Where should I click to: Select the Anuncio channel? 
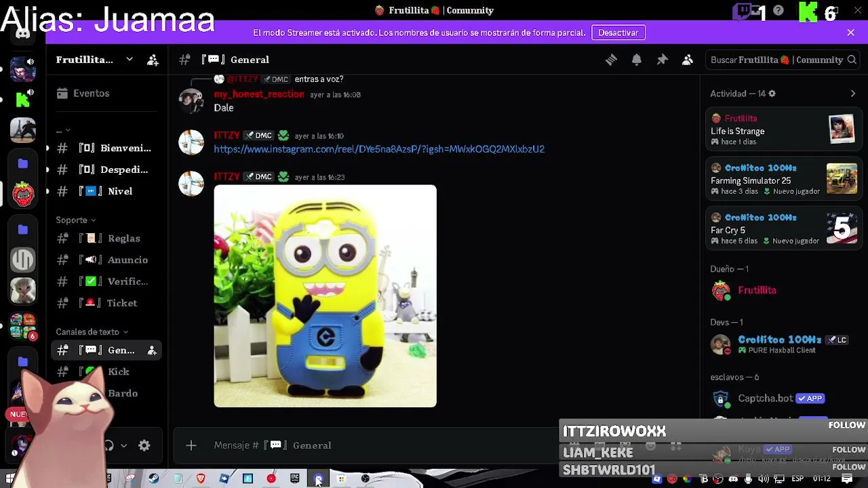click(106, 260)
